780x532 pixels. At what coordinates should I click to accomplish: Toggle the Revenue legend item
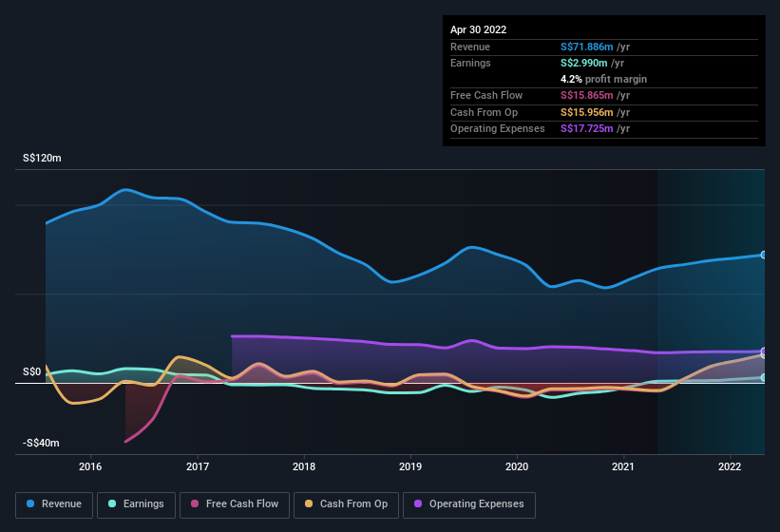[x=55, y=504]
